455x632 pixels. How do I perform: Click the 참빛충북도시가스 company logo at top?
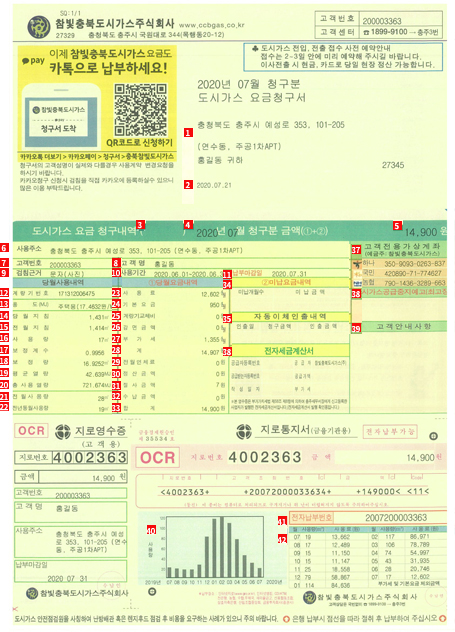pos(38,27)
